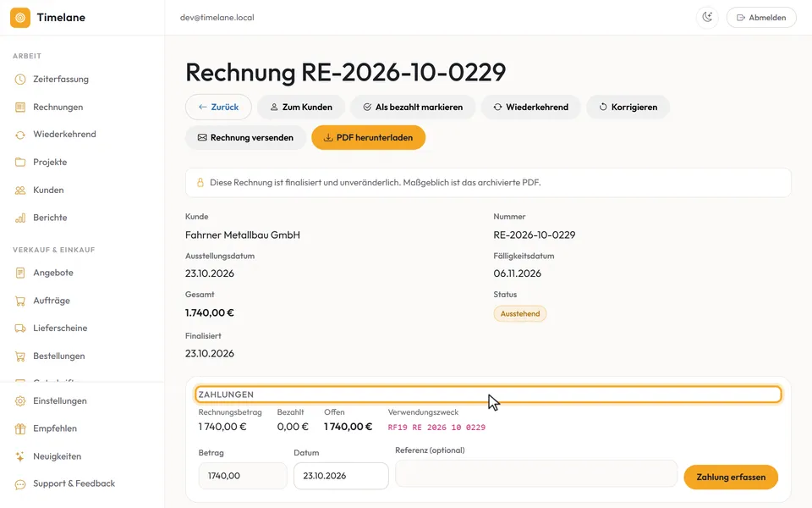Click the Abmelden logout button
812x508 pixels.
click(761, 18)
